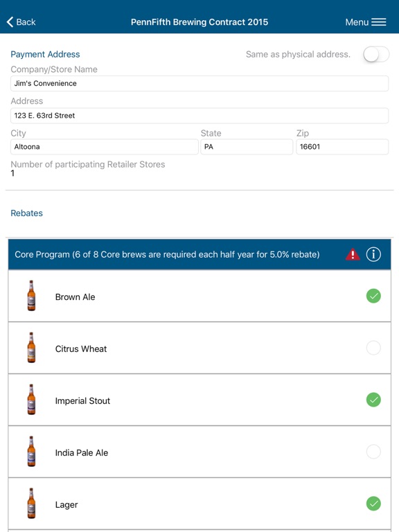
Task: Check the Citrus Wheat circle
Action: coord(373,348)
